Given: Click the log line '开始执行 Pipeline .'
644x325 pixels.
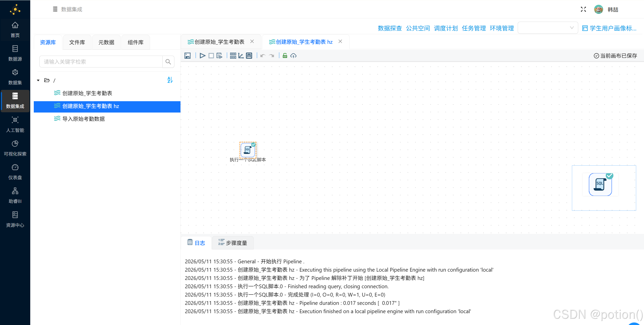Looking at the screenshot, I should coord(244,261).
